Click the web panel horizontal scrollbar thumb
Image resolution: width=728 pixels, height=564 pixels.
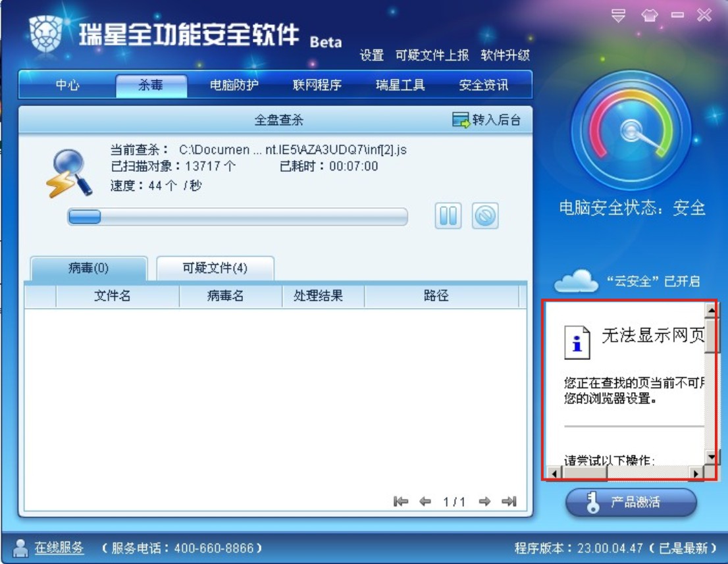[585, 473]
